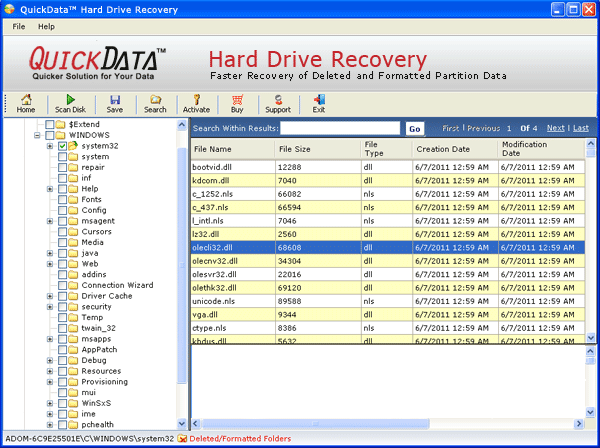Click the Previous page link
Image resolution: width=600 pixels, height=448 pixels.
pyautogui.click(x=483, y=128)
